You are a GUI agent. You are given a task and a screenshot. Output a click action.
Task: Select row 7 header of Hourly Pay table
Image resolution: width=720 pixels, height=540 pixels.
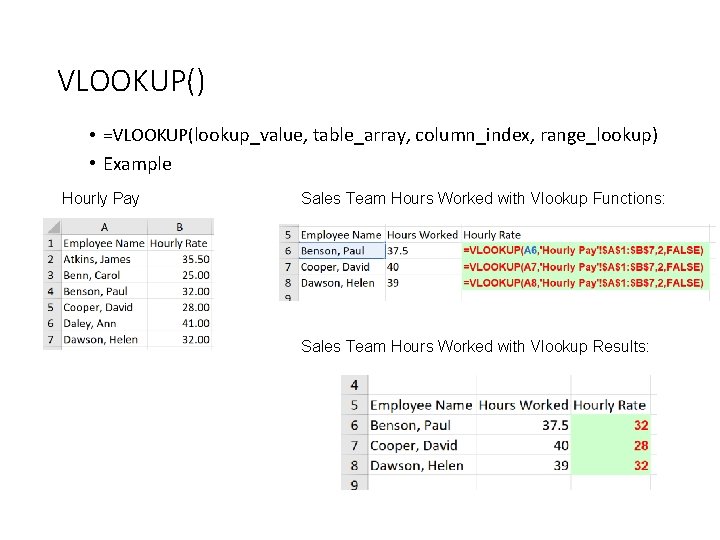pos(50,340)
